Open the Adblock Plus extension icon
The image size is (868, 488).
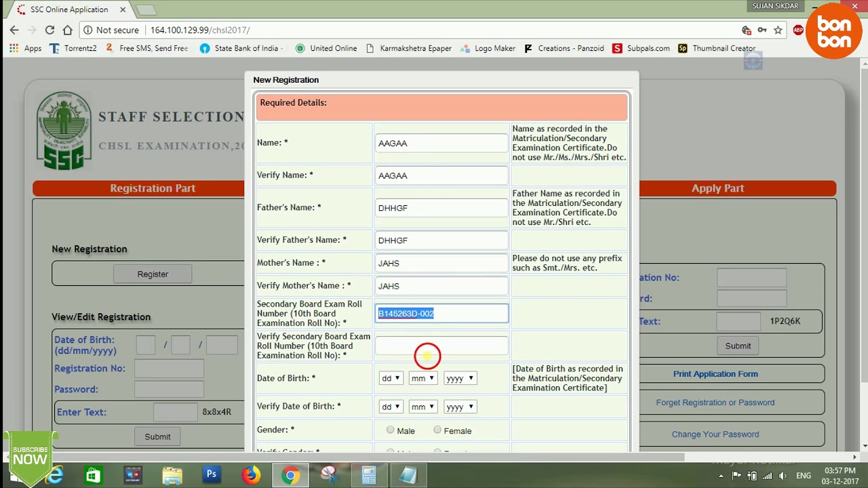point(797,30)
